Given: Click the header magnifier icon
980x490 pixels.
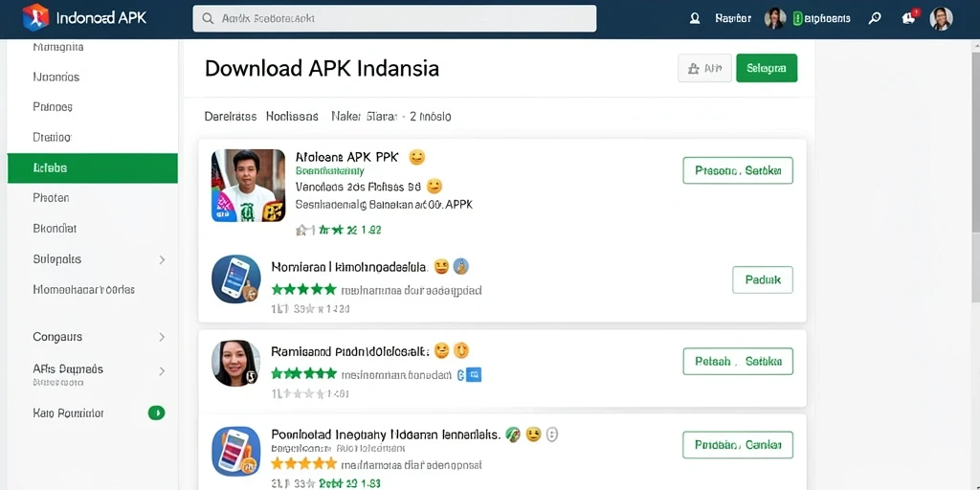Looking at the screenshot, I should pos(875,18).
